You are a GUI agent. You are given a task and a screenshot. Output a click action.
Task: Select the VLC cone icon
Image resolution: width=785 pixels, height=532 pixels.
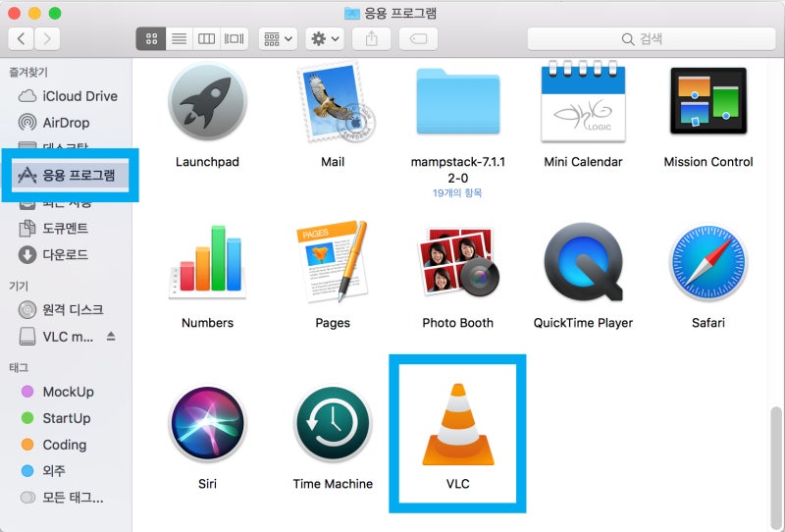click(x=458, y=424)
